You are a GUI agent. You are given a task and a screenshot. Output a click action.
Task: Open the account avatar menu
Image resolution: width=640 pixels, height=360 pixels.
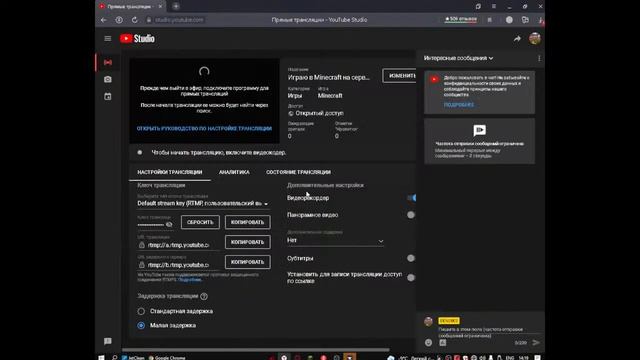pos(535,38)
